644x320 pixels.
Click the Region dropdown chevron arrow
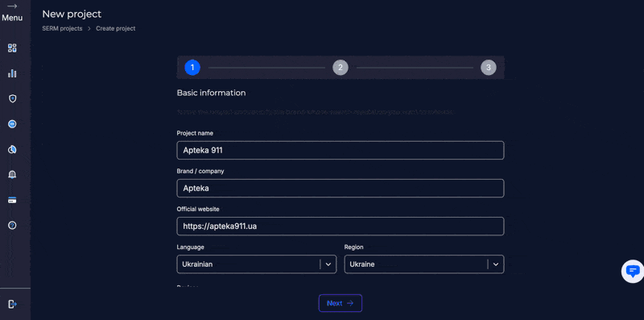(496, 264)
